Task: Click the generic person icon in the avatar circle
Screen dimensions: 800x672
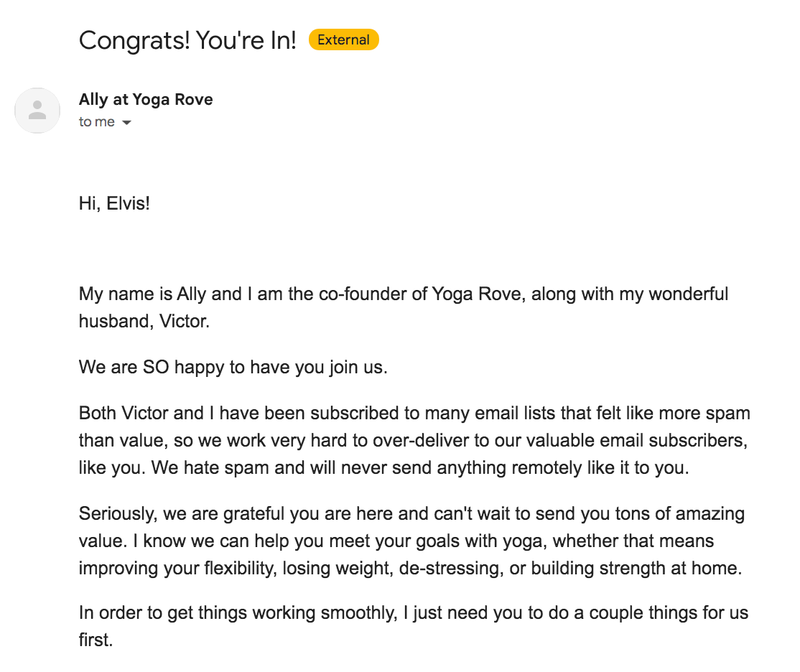Action: [x=37, y=111]
